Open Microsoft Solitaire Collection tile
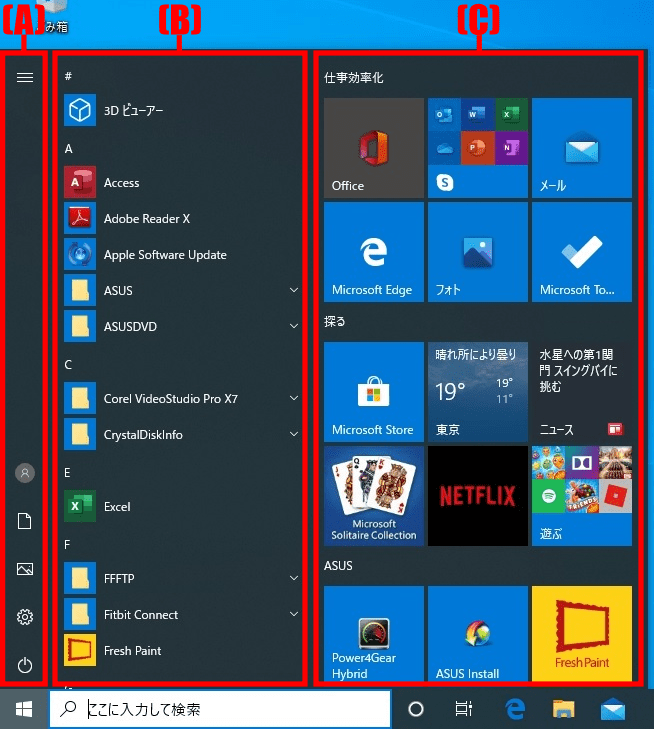This screenshot has width=654, height=729. pos(374,496)
